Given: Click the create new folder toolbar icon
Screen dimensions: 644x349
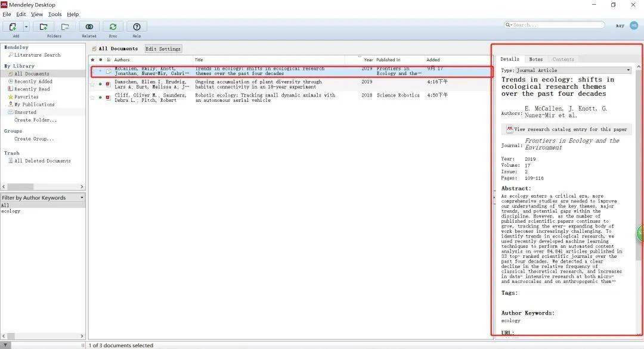Looking at the screenshot, I should click(44, 27).
